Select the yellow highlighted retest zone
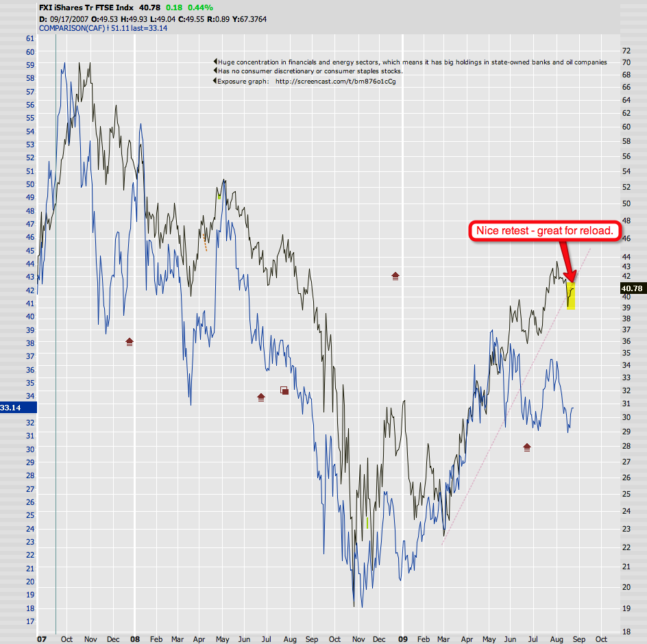 click(x=571, y=296)
